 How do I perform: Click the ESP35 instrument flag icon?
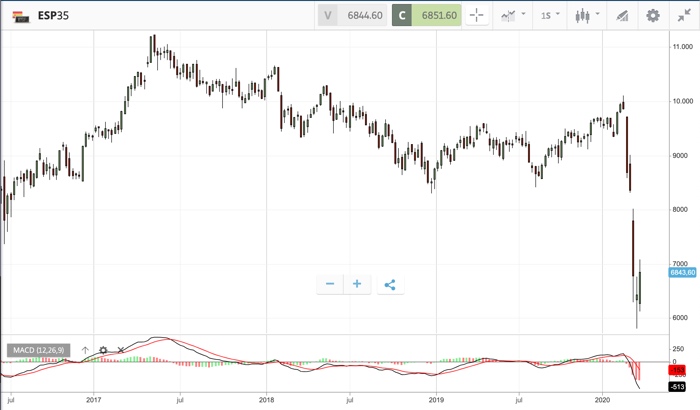(x=21, y=16)
